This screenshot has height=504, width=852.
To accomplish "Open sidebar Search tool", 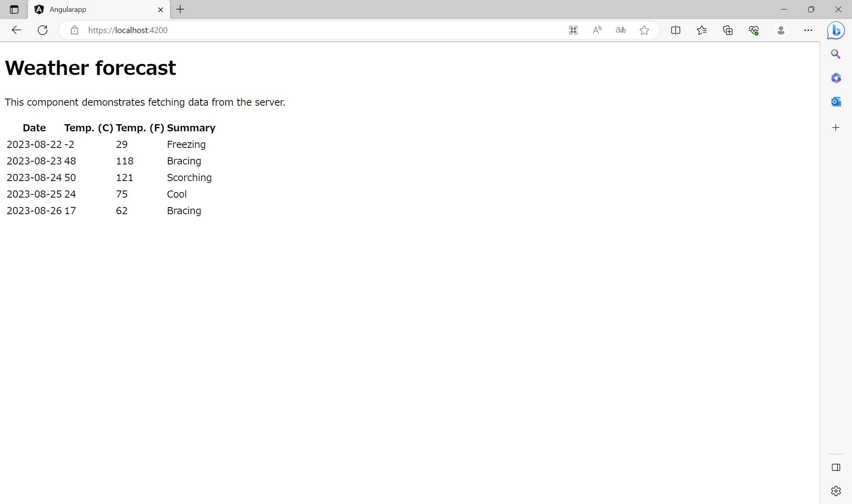I will 836,54.
